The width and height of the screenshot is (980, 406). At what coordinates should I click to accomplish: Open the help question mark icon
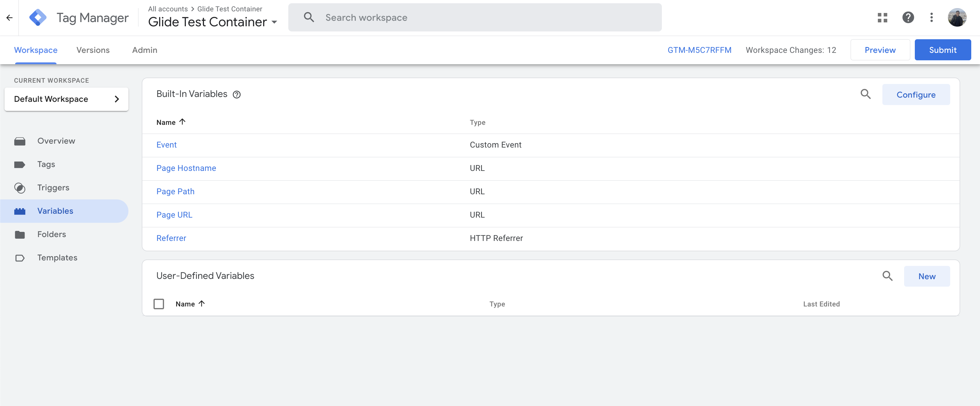coord(908,18)
